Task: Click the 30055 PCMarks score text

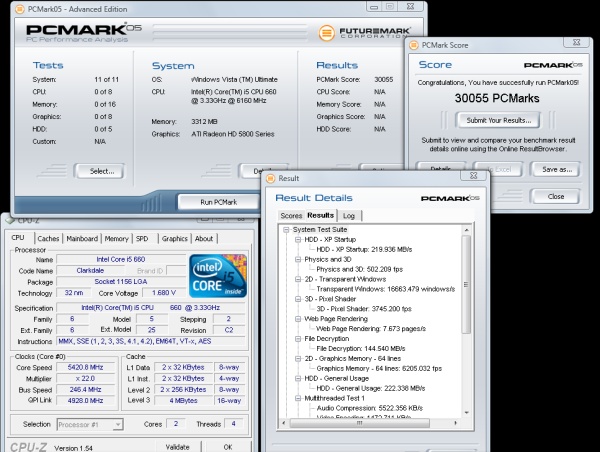Action: click(497, 98)
